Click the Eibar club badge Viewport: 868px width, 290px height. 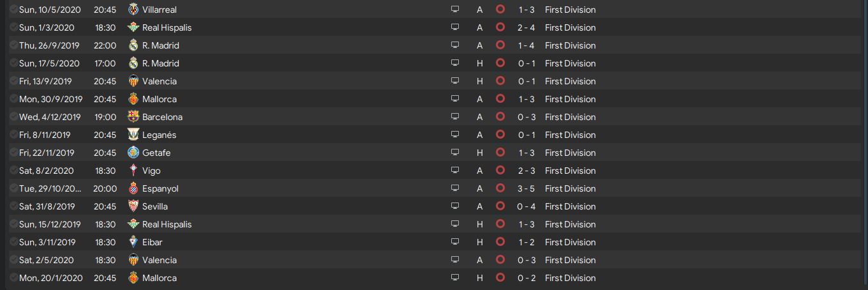133,242
